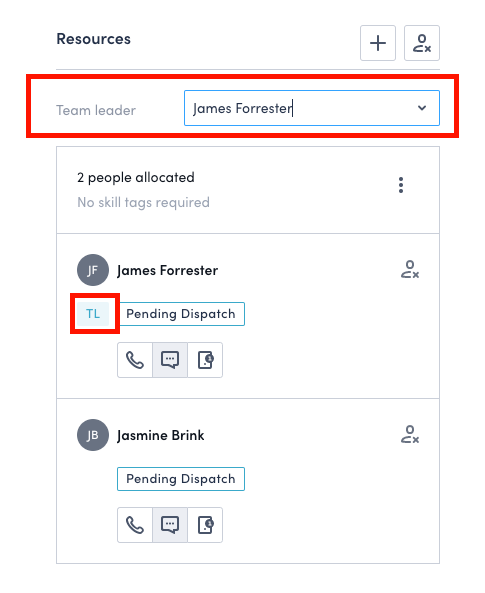
Task: Select the JF avatar circle
Action: pyautogui.click(x=93, y=270)
